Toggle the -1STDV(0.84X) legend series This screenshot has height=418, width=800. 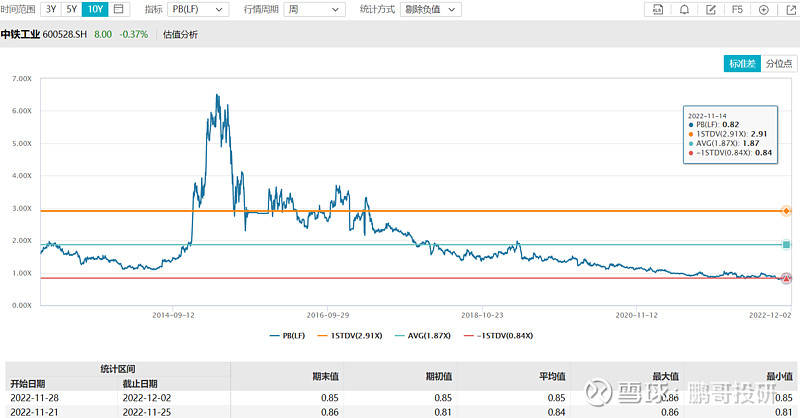coord(498,335)
